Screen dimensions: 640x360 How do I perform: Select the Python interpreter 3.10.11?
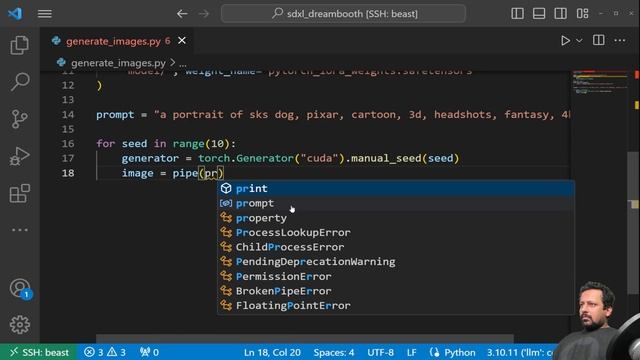[x=520, y=352]
